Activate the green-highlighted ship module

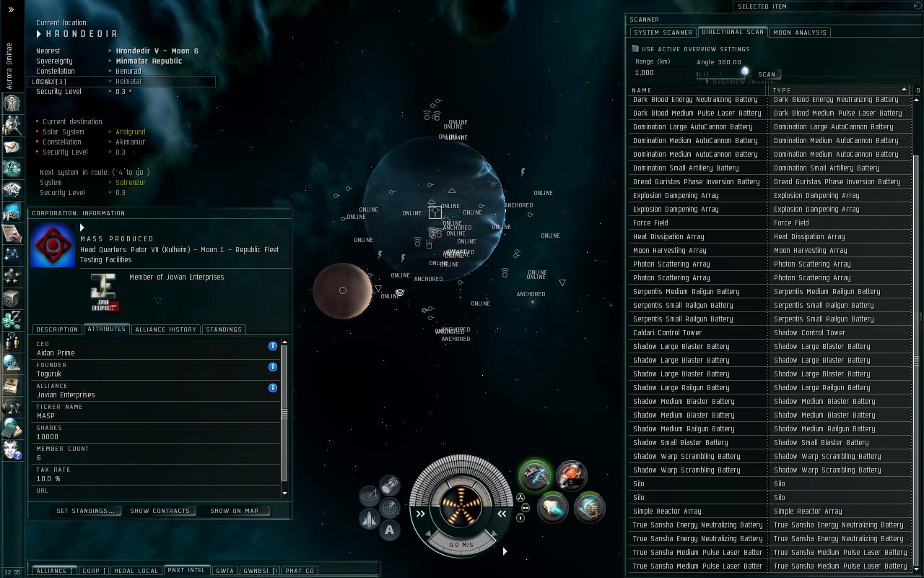click(535, 476)
